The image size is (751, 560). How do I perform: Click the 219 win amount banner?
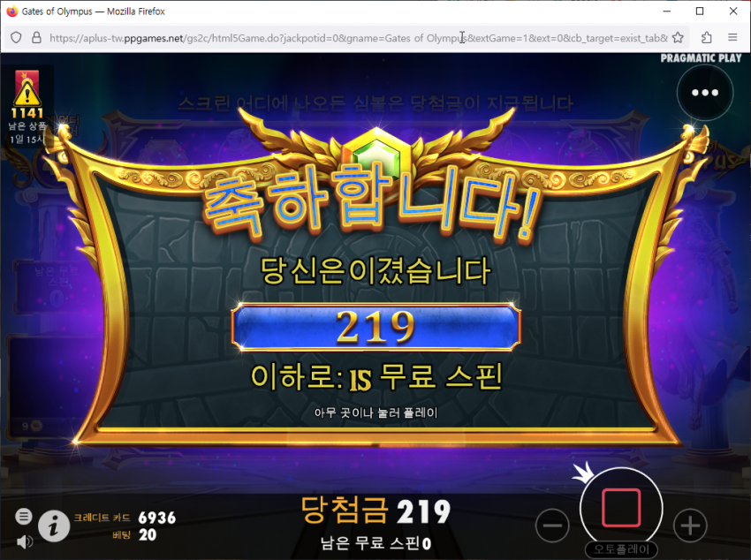tap(376, 328)
